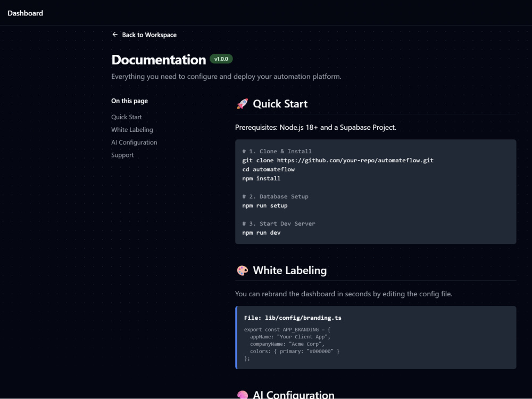Image resolution: width=532 pixels, height=399 pixels.
Task: Click the Quick Start section heading
Action: (x=280, y=104)
